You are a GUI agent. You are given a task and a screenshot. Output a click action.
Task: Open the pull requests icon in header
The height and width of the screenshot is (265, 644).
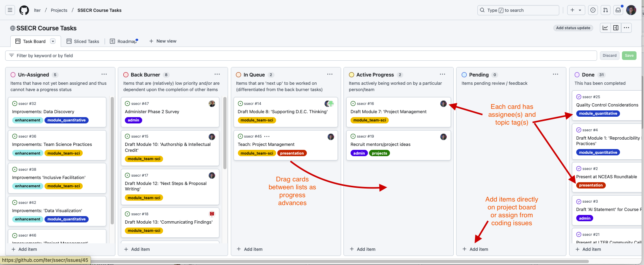(605, 10)
